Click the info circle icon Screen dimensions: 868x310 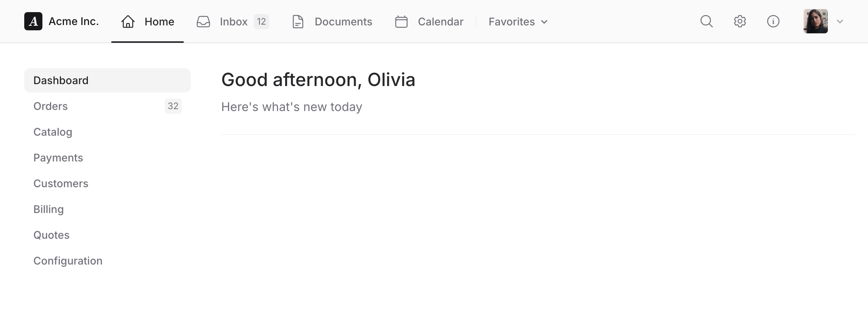point(773,21)
